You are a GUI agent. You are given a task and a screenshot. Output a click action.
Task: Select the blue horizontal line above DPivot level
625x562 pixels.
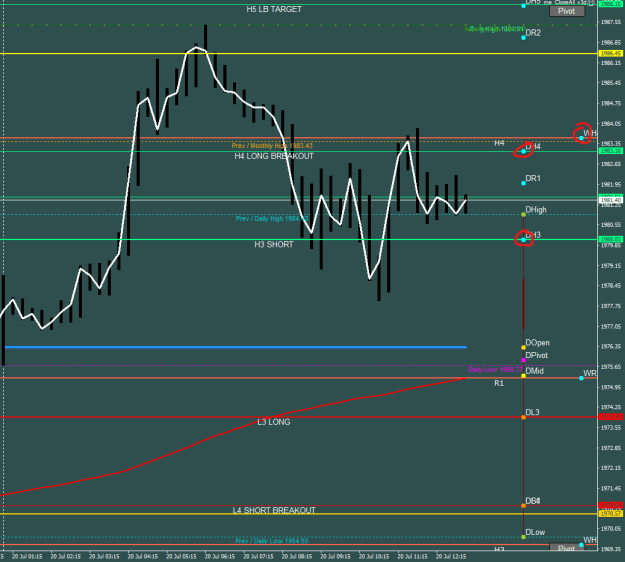coord(235,348)
